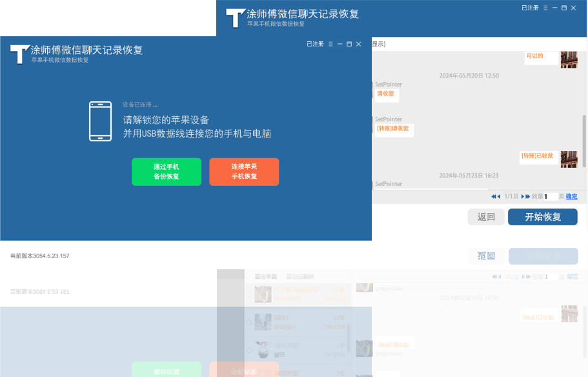Click the 2024年05月20日 12:50 timestamp

[469, 76]
